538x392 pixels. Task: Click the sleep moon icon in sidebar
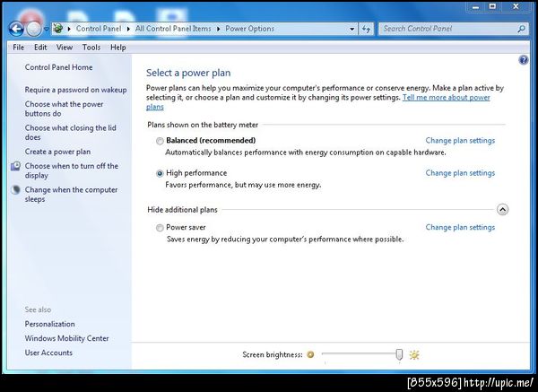click(x=16, y=190)
